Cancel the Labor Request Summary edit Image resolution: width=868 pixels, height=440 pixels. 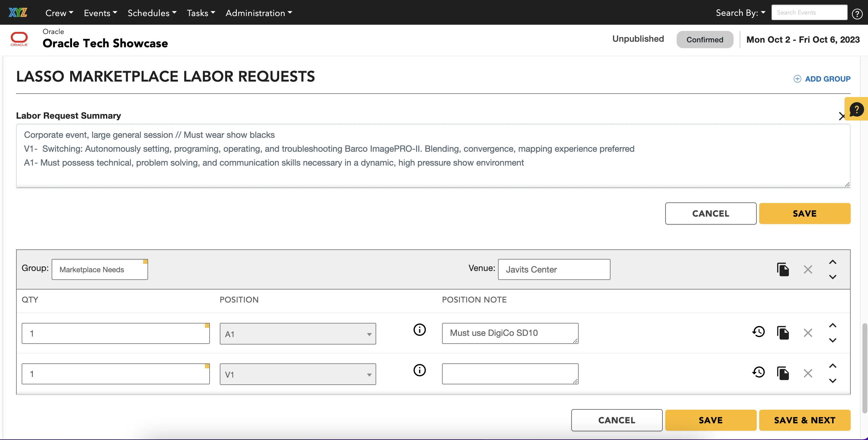[x=711, y=213]
